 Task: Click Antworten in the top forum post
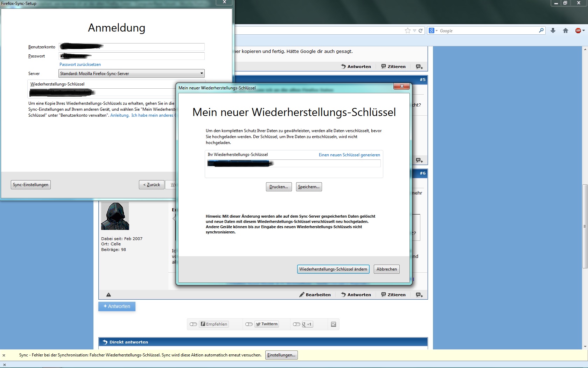point(356,67)
